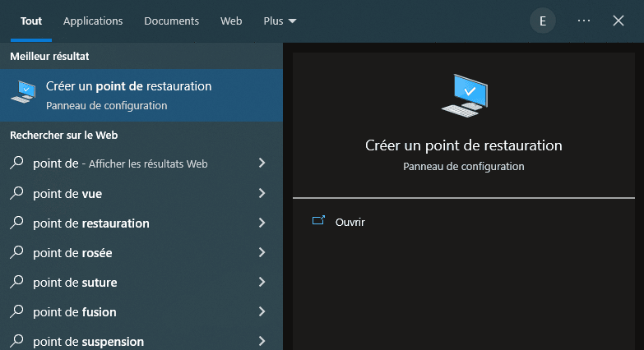The image size is (644, 350).
Task: Click search icon beside 'point de restauration' suggestion
Action: [x=16, y=223]
